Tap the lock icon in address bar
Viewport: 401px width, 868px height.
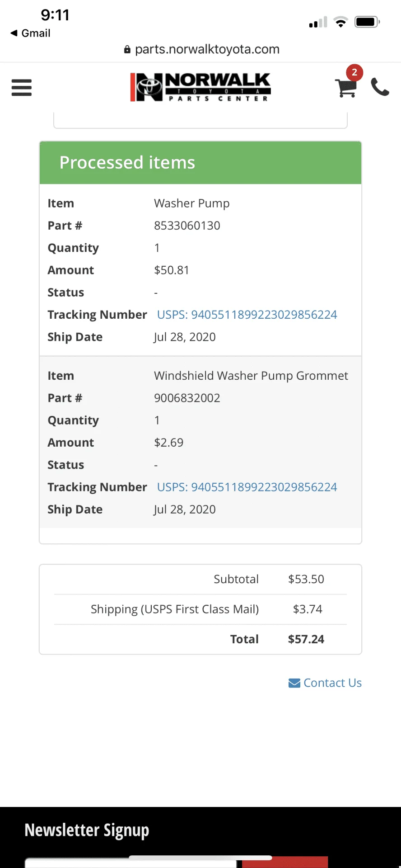tap(127, 49)
